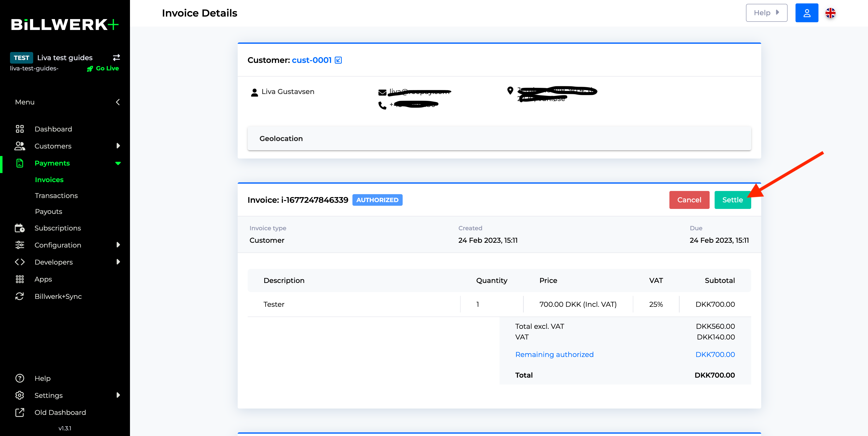
Task: Open Transactions under Payments
Action: click(56, 196)
